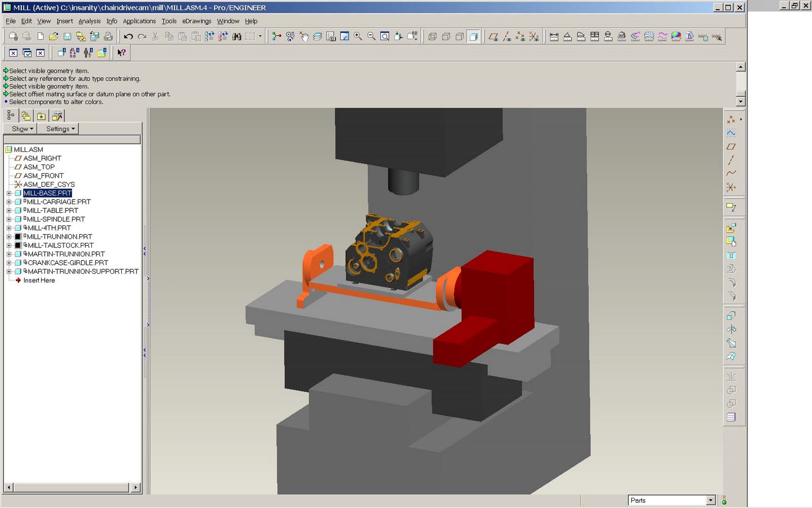This screenshot has width=812, height=508.
Task: Open the Analysis menu
Action: [x=89, y=21]
